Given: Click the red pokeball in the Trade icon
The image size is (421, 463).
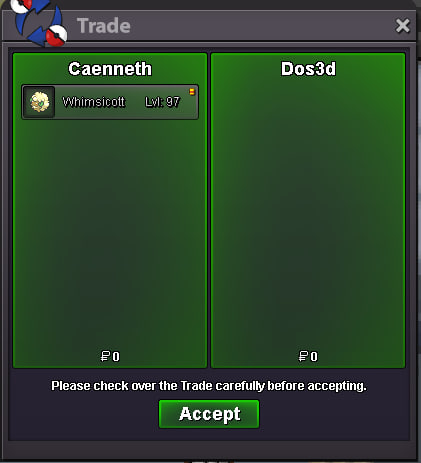Looking at the screenshot, I should coord(56,36).
